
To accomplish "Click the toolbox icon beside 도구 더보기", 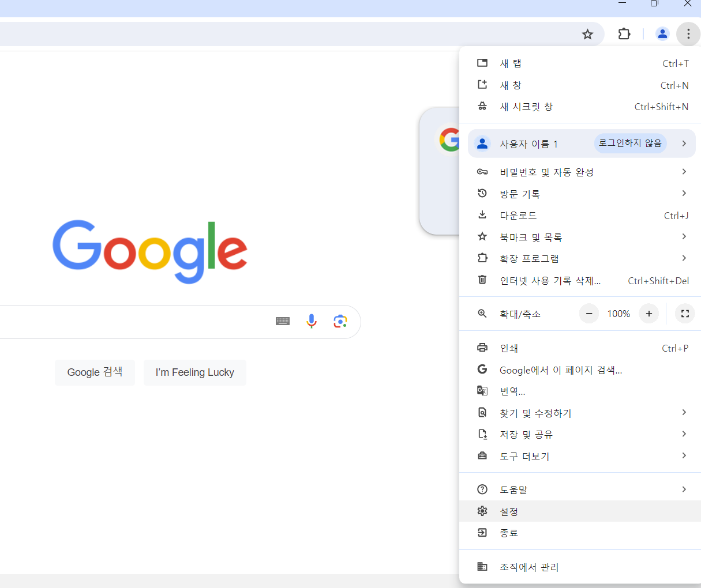I will coord(482,456).
